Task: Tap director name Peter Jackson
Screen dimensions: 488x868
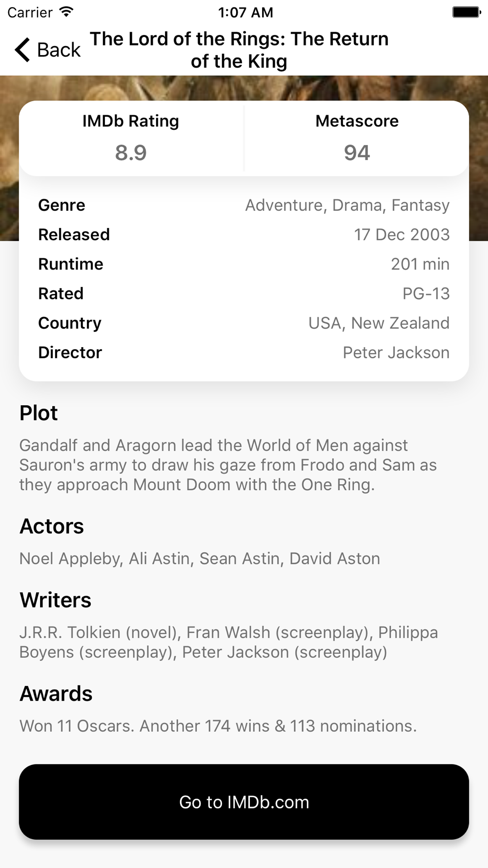Action: (396, 352)
